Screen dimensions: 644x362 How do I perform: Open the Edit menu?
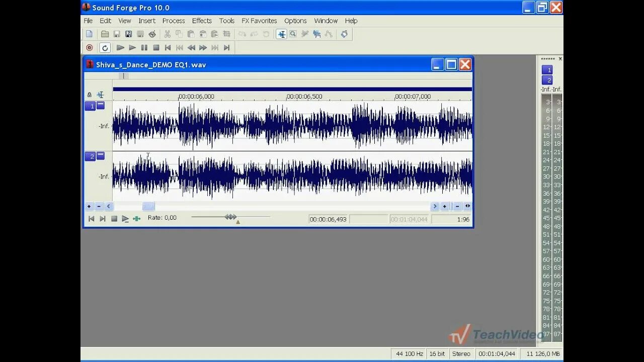tap(105, 21)
